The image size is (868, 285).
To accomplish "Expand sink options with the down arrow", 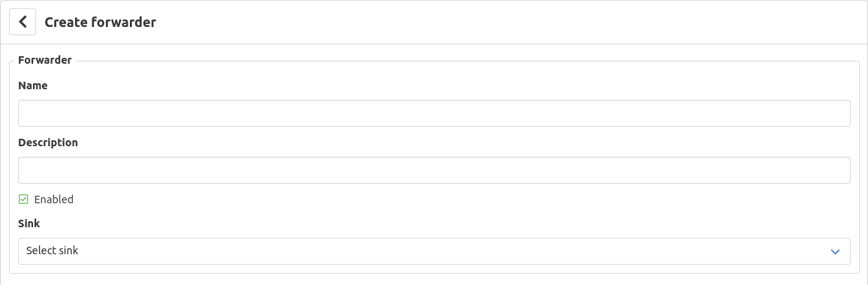I will pyautogui.click(x=836, y=252).
